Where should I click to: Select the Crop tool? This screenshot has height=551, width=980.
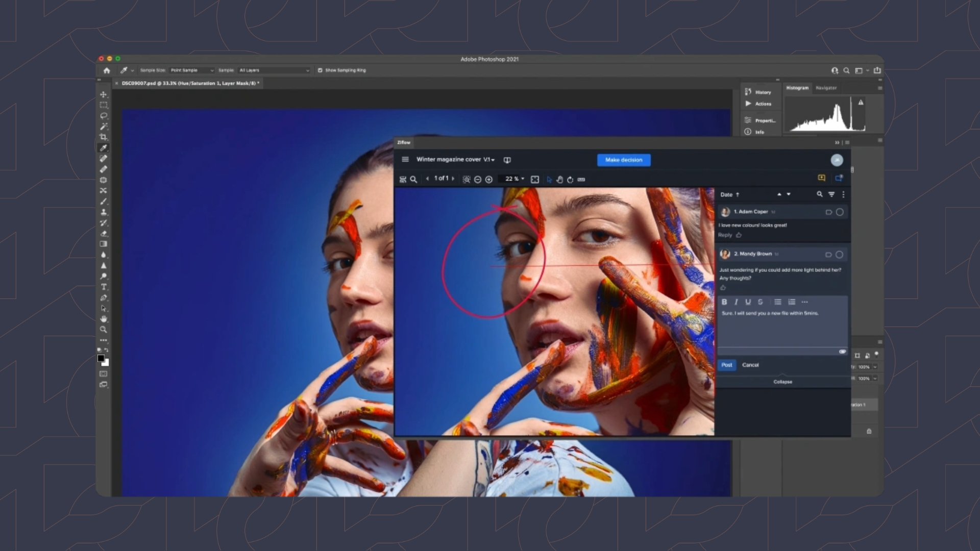[104, 137]
